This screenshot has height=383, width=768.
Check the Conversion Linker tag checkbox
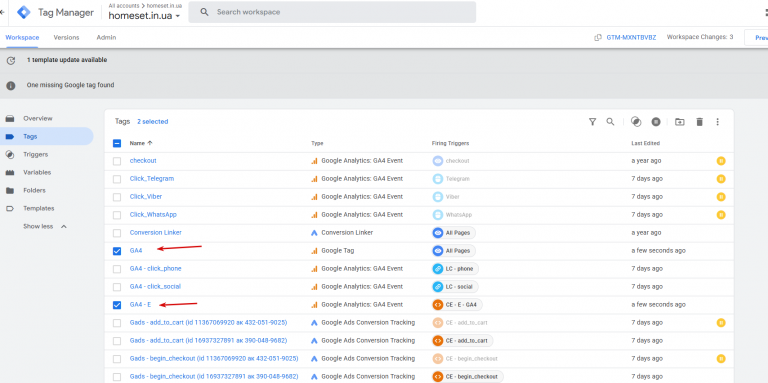pos(117,233)
